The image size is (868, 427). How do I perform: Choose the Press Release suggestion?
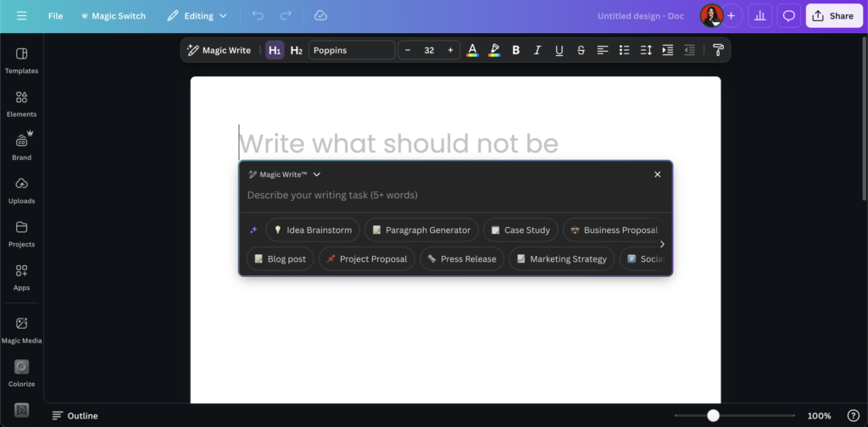[462, 259]
